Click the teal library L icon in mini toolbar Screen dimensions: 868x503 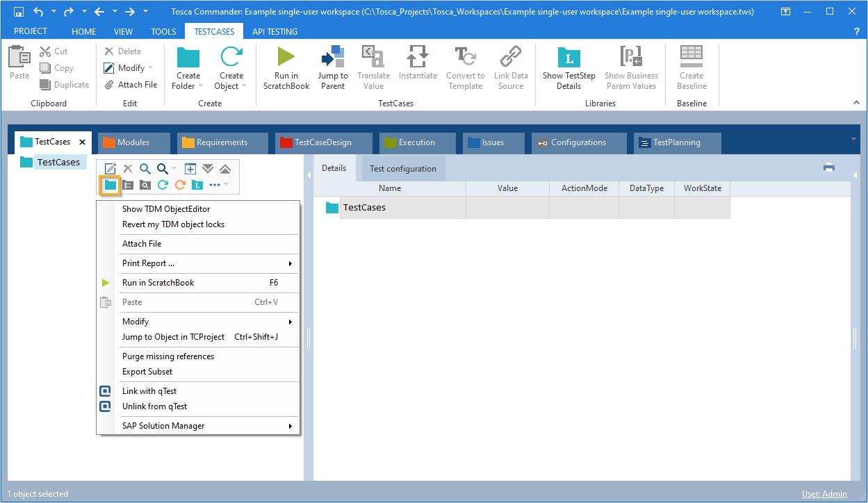[x=197, y=185]
